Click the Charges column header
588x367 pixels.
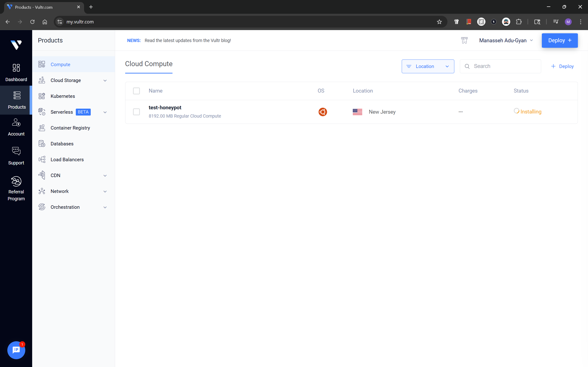[468, 91]
